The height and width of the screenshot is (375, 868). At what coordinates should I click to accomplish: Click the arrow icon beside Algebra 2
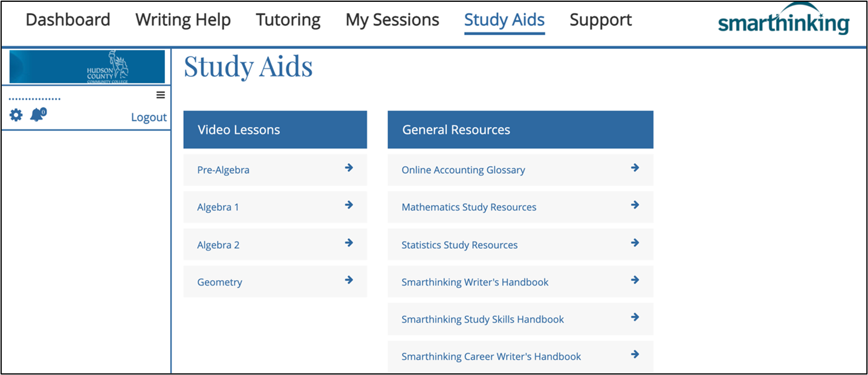click(x=349, y=243)
